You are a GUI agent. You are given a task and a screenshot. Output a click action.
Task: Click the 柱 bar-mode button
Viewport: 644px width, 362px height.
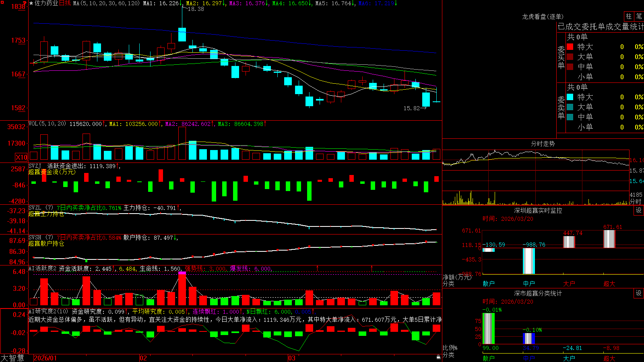tap(629, 16)
